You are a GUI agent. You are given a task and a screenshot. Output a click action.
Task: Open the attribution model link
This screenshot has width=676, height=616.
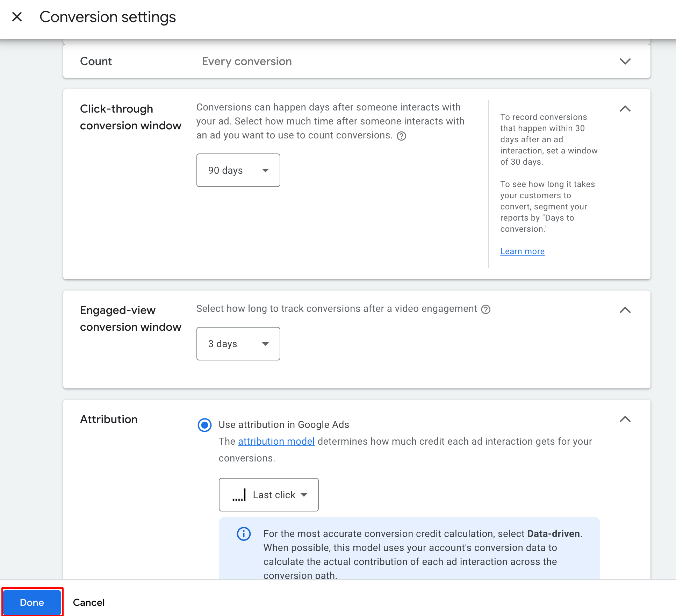coord(276,442)
